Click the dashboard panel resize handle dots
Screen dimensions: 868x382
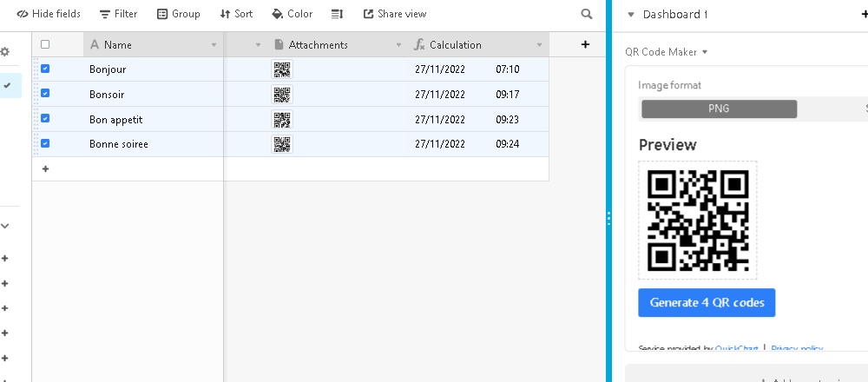609,218
